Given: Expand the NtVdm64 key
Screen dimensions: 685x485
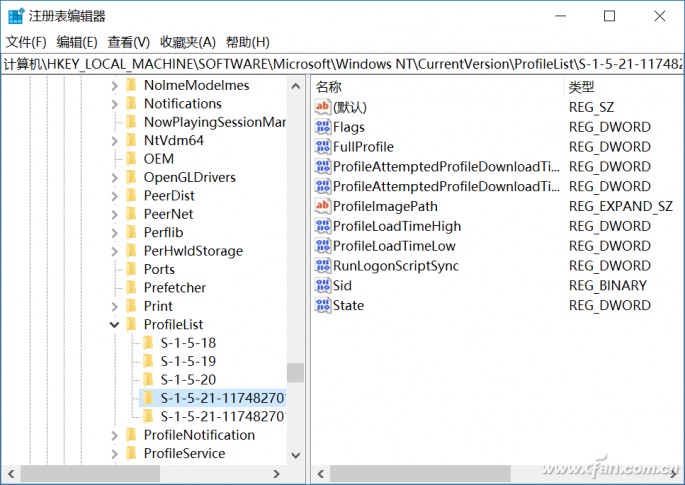Looking at the screenshot, I should click(x=114, y=141).
